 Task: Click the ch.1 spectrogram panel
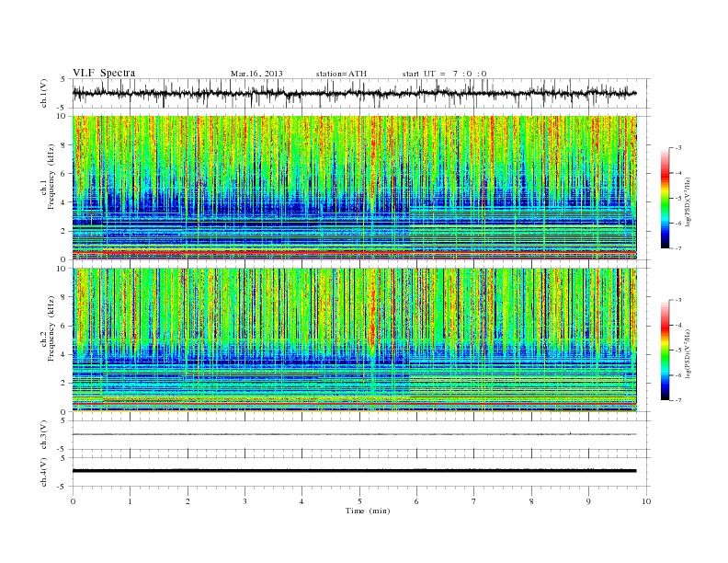coord(355,188)
